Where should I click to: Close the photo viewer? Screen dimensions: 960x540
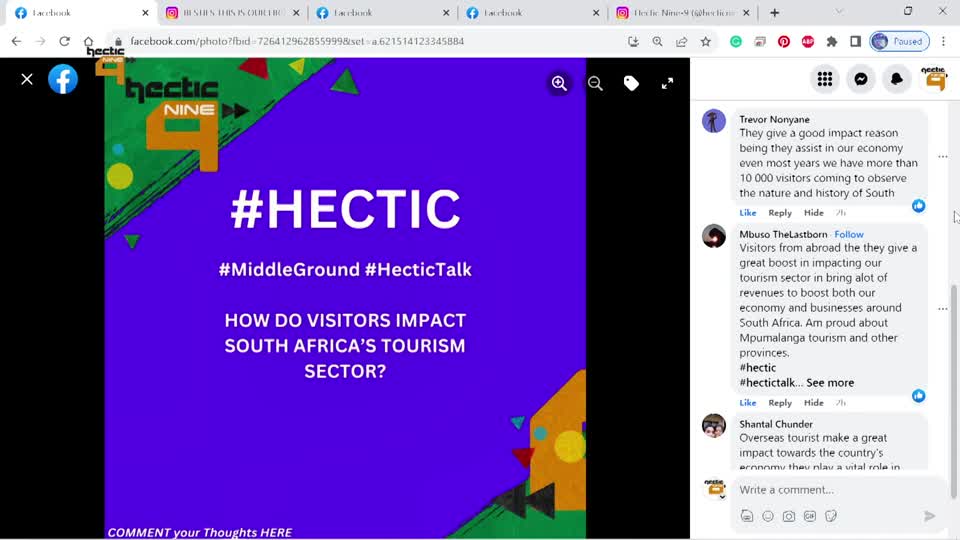click(x=27, y=79)
